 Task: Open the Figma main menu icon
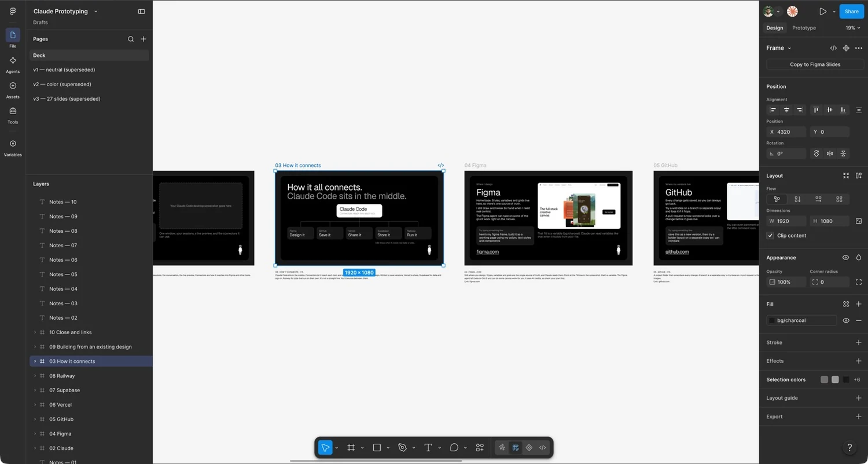(13, 11)
